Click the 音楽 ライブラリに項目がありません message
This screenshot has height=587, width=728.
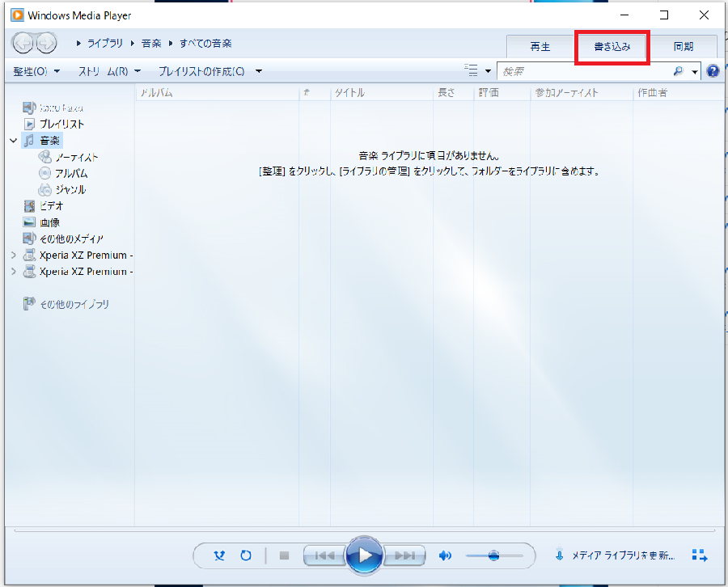pyautogui.click(x=429, y=156)
